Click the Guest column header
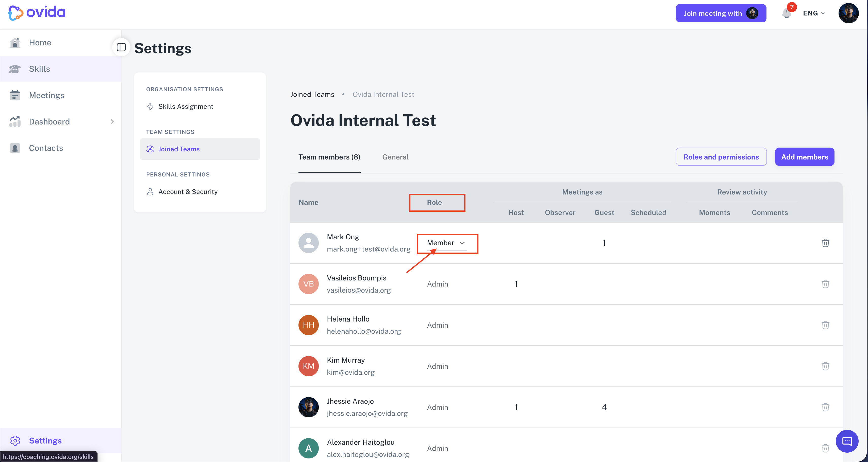The width and height of the screenshot is (868, 462). tap(604, 212)
